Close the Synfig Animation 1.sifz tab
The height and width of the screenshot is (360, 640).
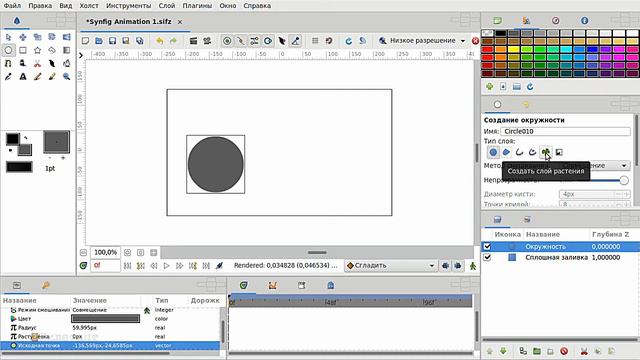180,22
